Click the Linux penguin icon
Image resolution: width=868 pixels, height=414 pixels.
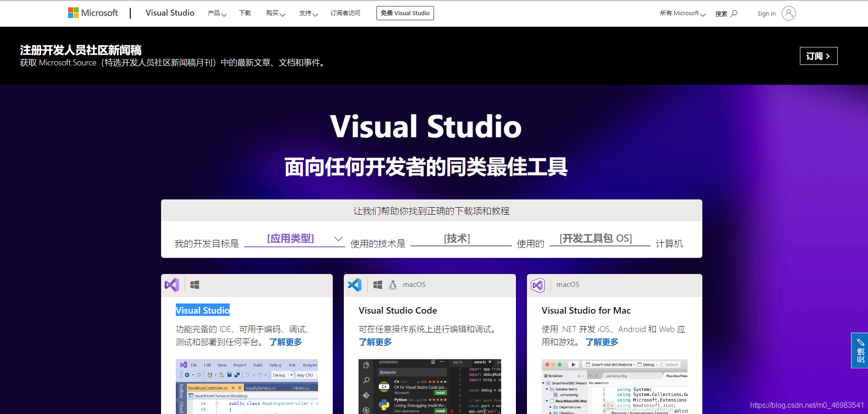coord(393,285)
